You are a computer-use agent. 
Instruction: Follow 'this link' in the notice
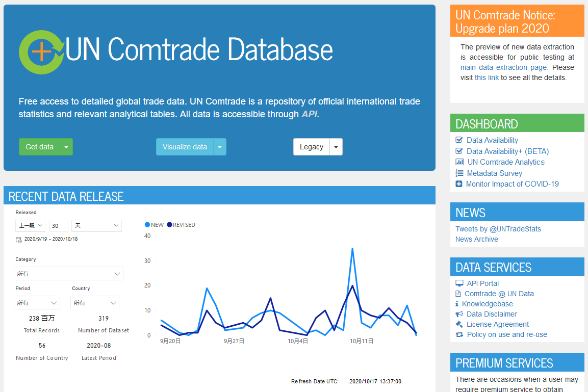click(487, 77)
